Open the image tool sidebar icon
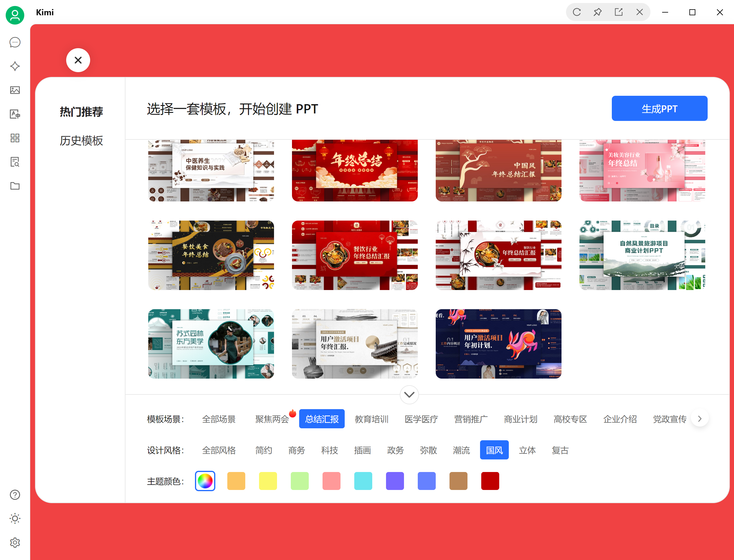Image resolution: width=734 pixels, height=560 pixels. pyautogui.click(x=15, y=90)
